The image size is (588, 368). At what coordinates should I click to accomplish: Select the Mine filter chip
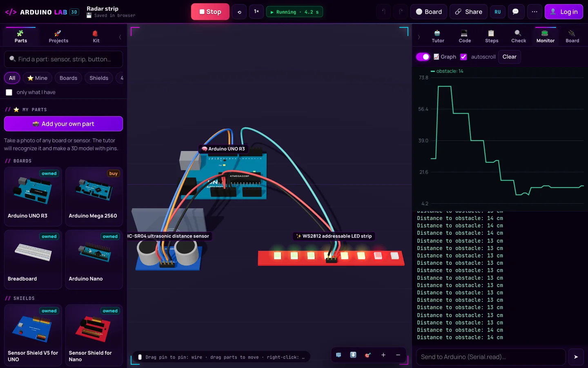pyautogui.click(x=38, y=78)
